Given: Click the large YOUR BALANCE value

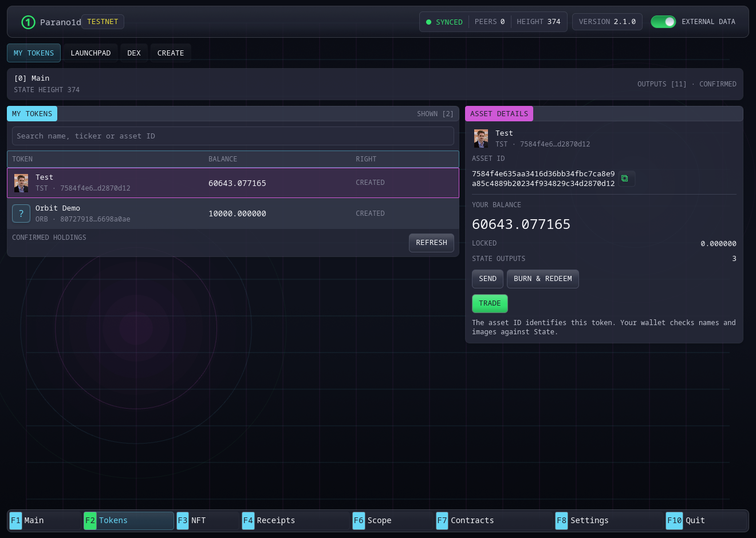Looking at the screenshot, I should 521,224.
